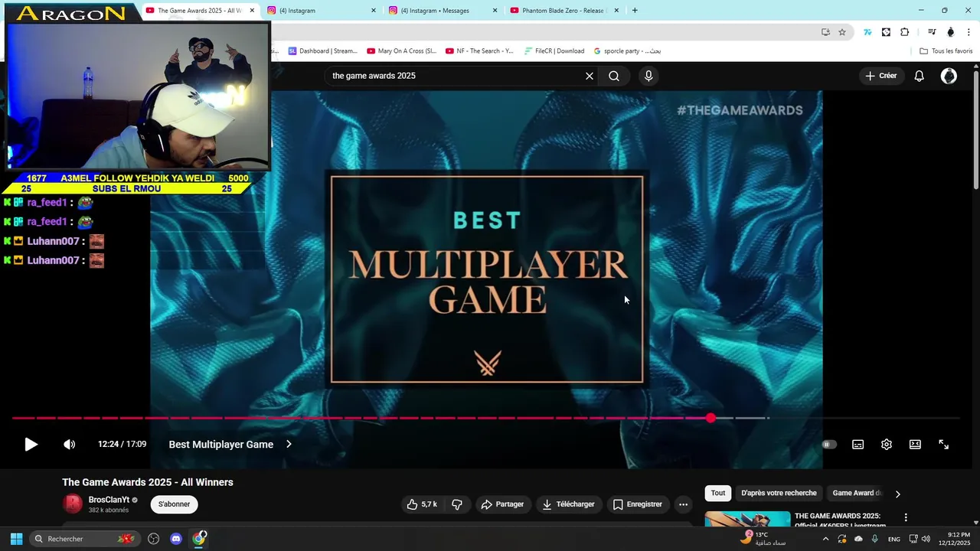The height and width of the screenshot is (551, 980).
Task: Select the D'après votre recherche chip
Action: (x=779, y=494)
